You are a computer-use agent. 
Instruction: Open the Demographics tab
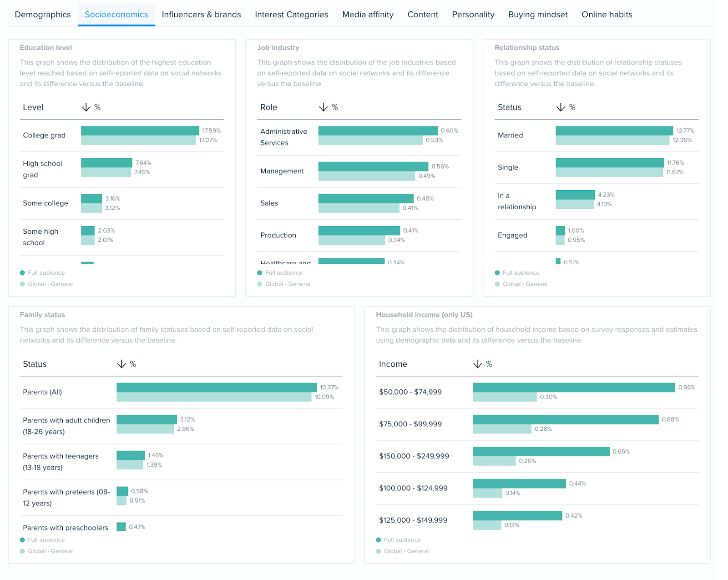coord(43,15)
